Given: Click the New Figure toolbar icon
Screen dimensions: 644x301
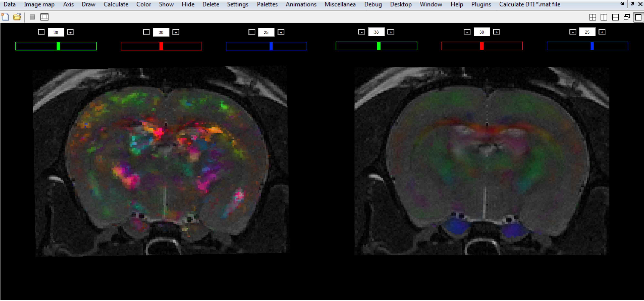Looking at the screenshot, I should tap(5, 17).
